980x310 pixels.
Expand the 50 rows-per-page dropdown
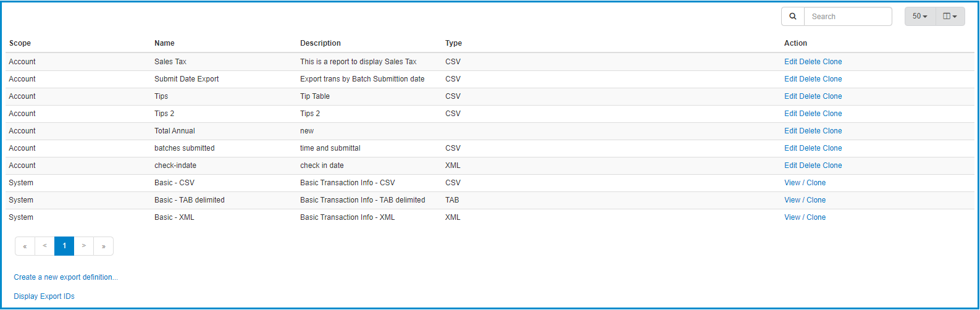point(920,17)
